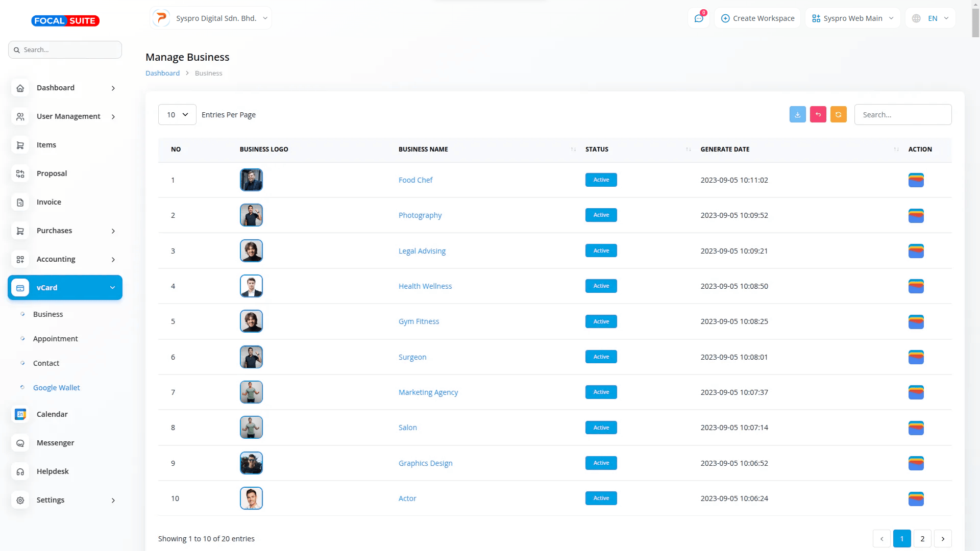Collapse the vCard menu section

(65, 288)
